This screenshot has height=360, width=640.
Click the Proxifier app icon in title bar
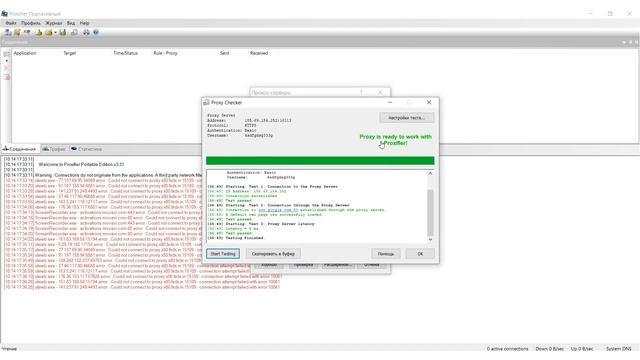(x=4, y=13)
